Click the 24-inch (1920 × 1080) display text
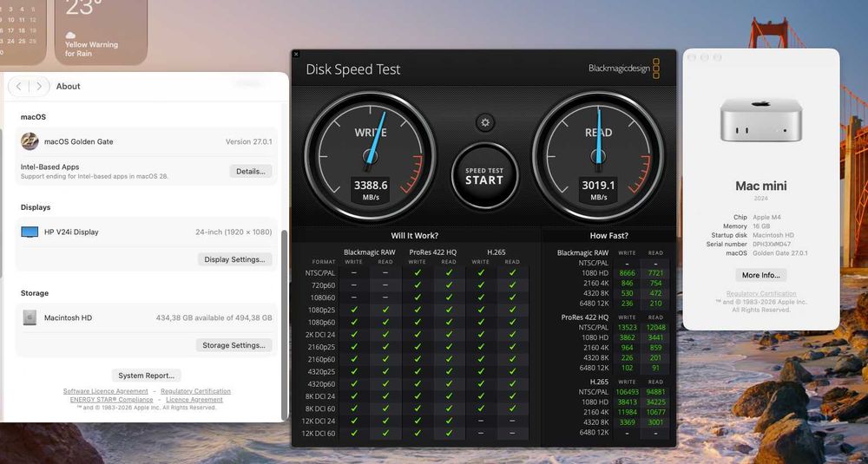This screenshot has width=868, height=464. coord(233,232)
